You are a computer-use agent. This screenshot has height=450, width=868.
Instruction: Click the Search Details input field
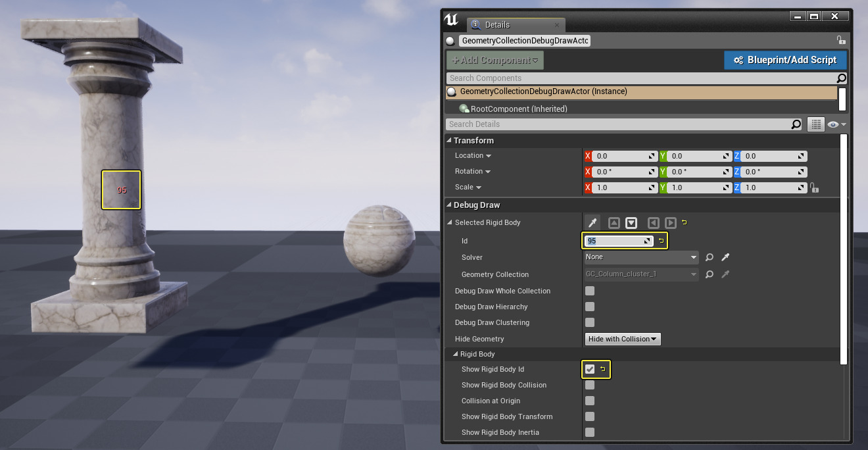pyautogui.click(x=618, y=124)
